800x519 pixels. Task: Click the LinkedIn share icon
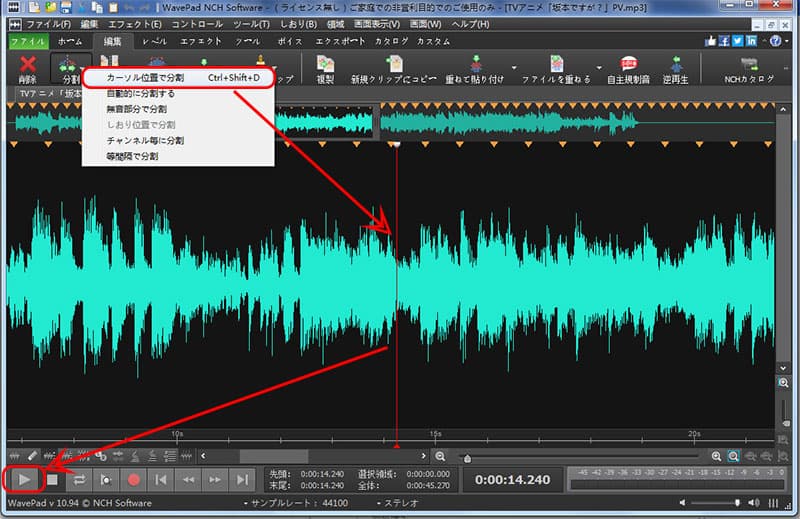coord(751,41)
